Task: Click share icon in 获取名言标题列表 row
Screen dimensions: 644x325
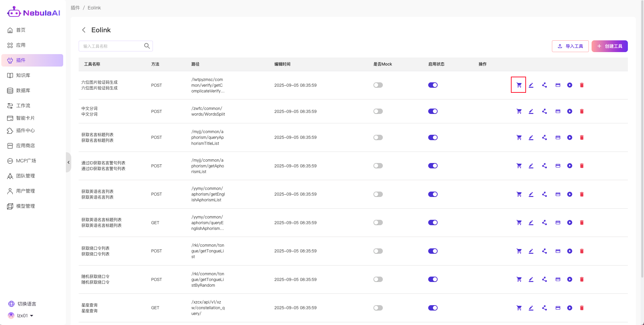Action: [x=545, y=137]
